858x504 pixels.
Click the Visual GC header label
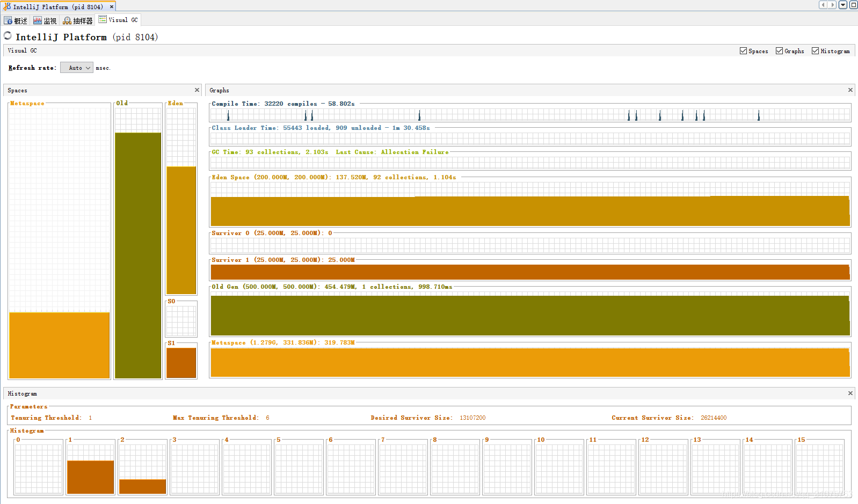pos(22,50)
